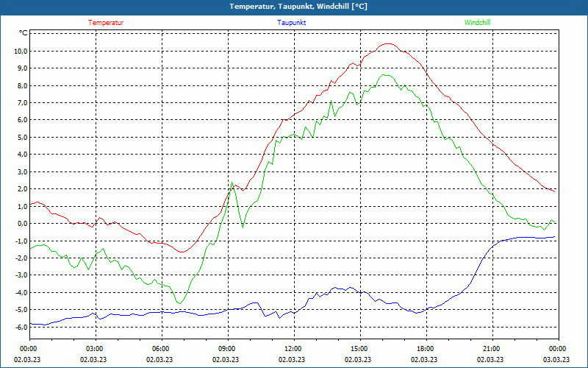The height and width of the screenshot is (368, 588).
Task: Click the 6,0 y-axis value
Action: pyautogui.click(x=22, y=120)
